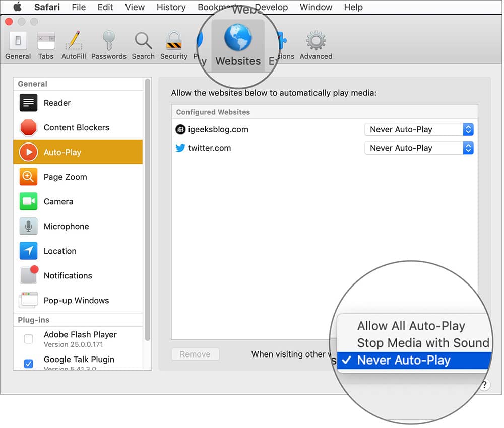The image size is (504, 428).
Task: Select Notifications in the sidebar
Action: 68,275
